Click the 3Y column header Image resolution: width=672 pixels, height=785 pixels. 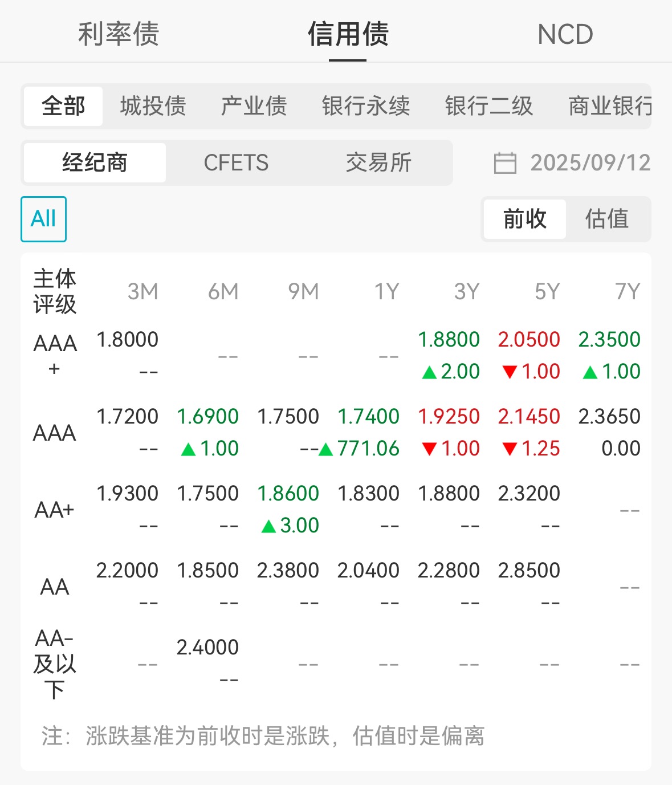click(x=467, y=291)
